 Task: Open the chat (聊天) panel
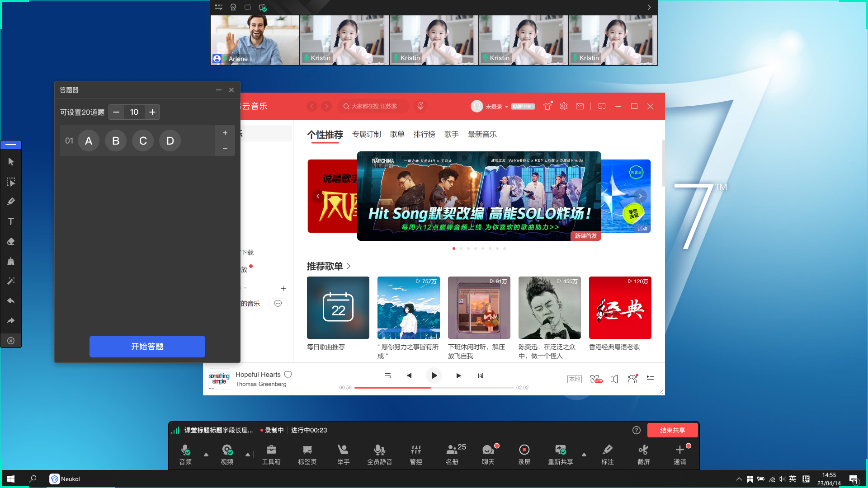(488, 454)
